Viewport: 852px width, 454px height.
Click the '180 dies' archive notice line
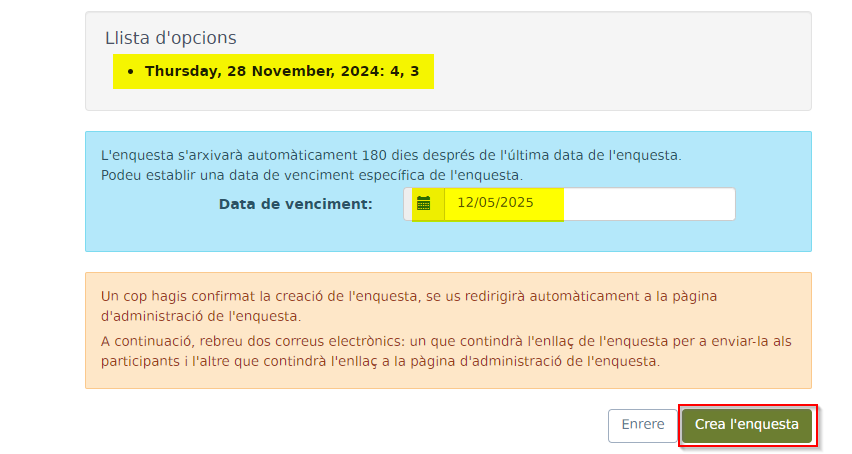click(x=391, y=155)
